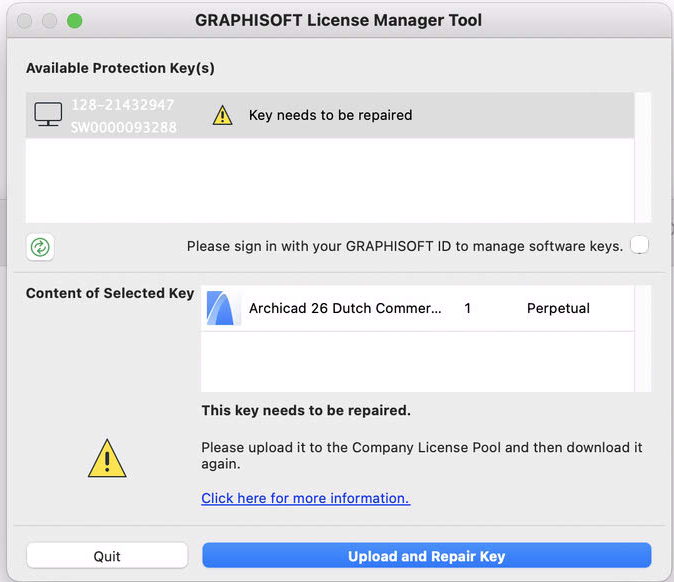Click the green zoom window button
This screenshot has height=582, width=674.
[x=75, y=20]
